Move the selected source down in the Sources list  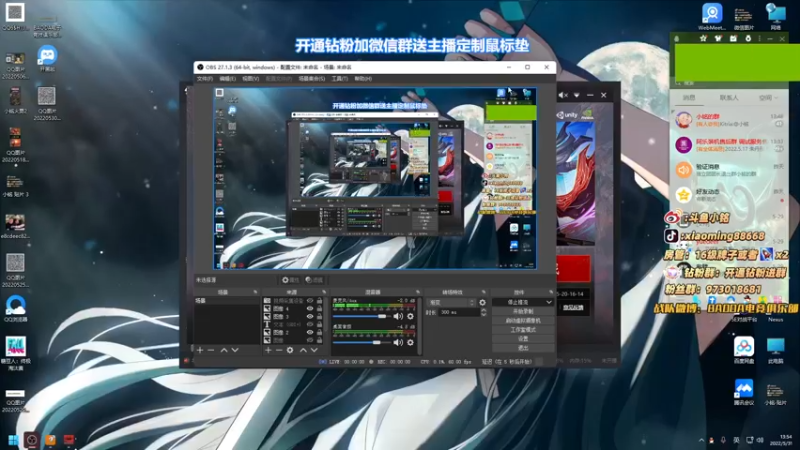(314, 350)
